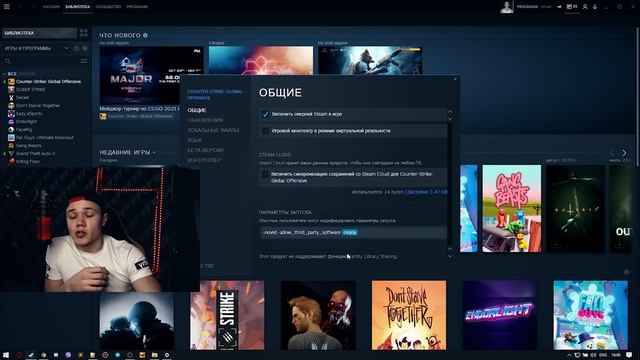Viewport: 640px width, 360px height.
Task: Open the profile name tab beside Сообщество
Action: point(137,7)
